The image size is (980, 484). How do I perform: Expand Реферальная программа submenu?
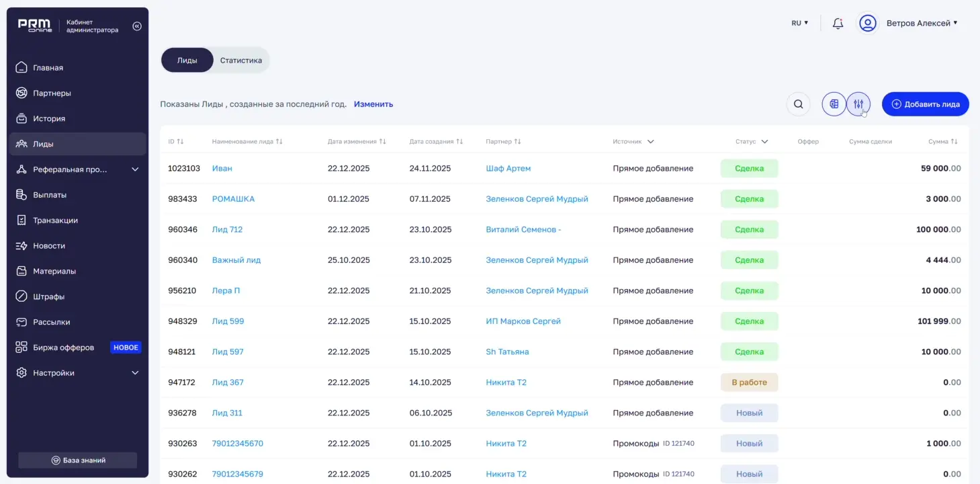coord(134,169)
